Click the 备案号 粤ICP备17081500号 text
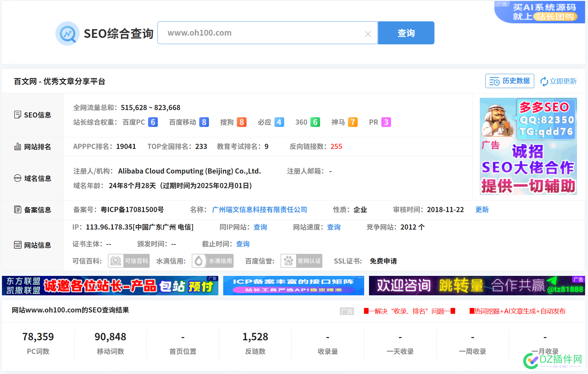The width and height of the screenshot is (588, 374). pos(132,210)
